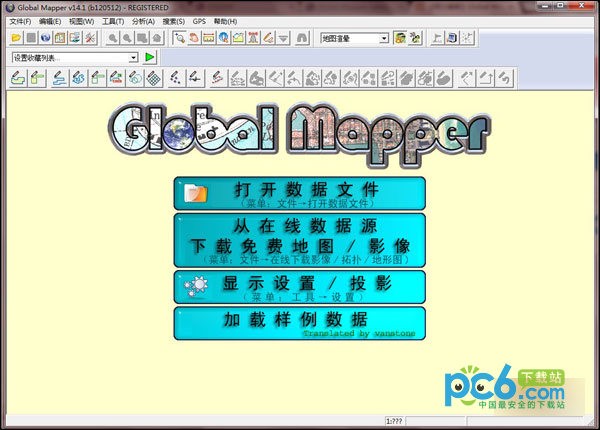The height and width of the screenshot is (430, 600).
Task: Click the diamond grid creation icon
Action: (x=154, y=78)
